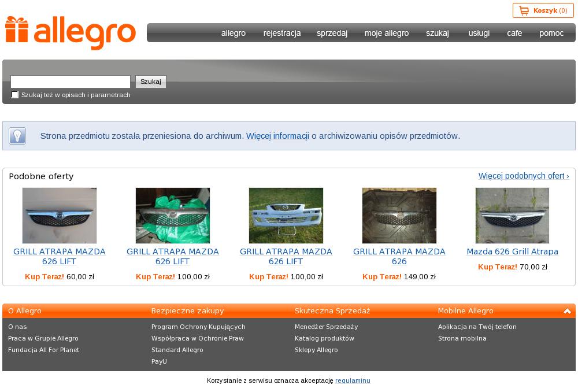
Task: Open 'Współpraca w Ochronie Praw' link
Action: (x=198, y=338)
